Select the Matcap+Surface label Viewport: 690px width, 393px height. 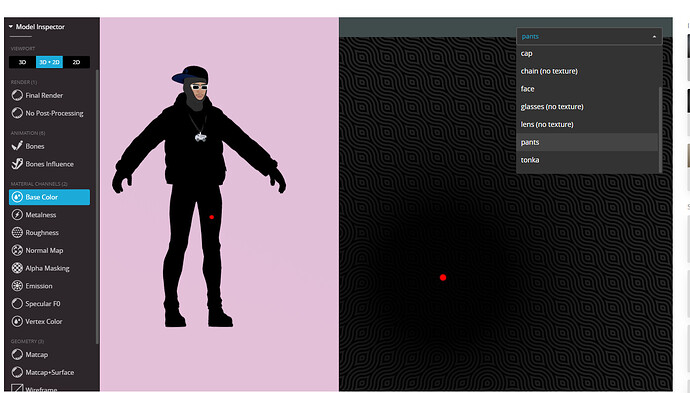click(x=50, y=372)
